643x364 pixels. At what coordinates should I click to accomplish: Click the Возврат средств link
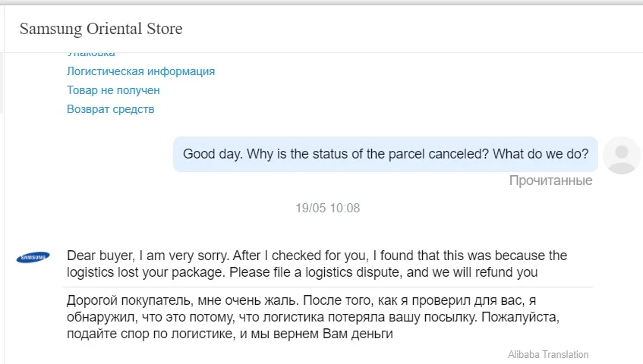pos(110,109)
